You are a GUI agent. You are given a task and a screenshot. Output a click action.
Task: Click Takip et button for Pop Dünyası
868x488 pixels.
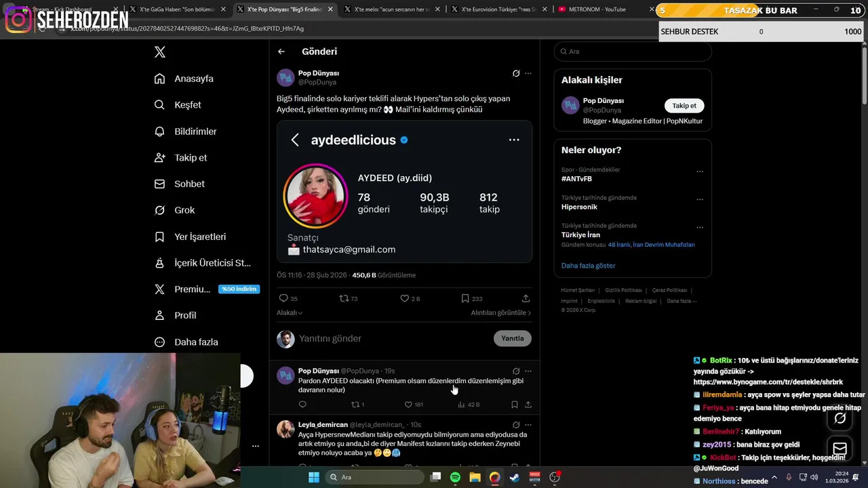[684, 106]
